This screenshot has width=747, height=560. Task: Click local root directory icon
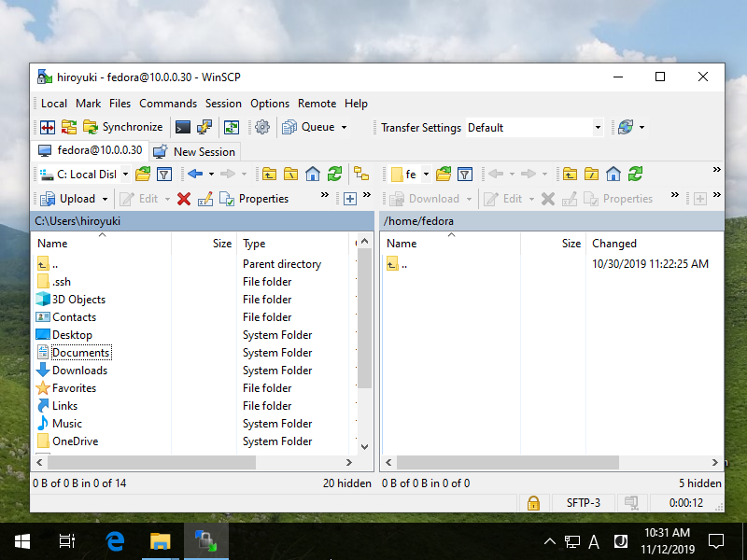click(290, 175)
